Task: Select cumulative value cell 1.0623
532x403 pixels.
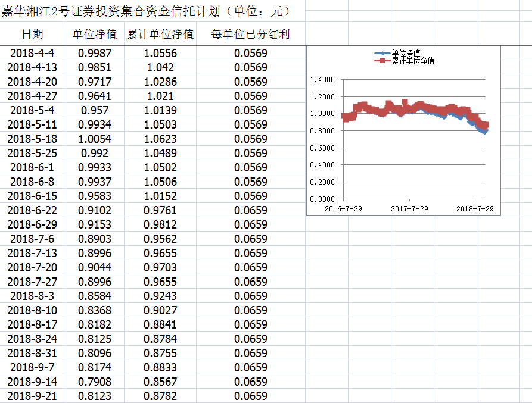Action: [x=160, y=139]
